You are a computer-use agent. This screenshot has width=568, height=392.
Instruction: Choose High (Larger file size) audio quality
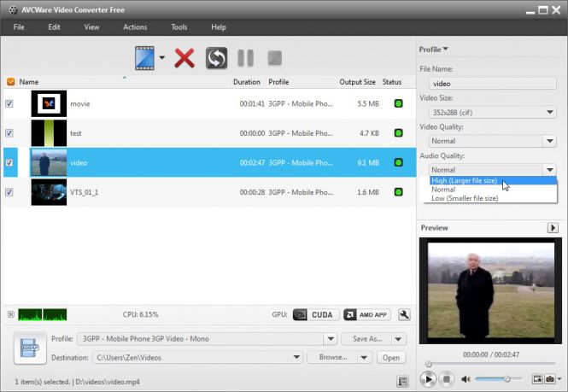pyautogui.click(x=465, y=181)
